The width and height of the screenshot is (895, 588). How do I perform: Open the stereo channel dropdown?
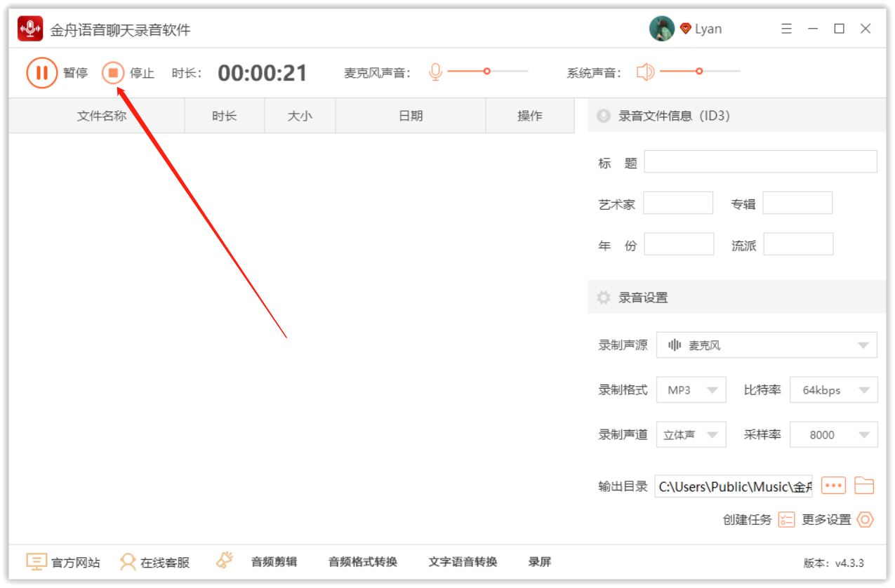tap(691, 435)
